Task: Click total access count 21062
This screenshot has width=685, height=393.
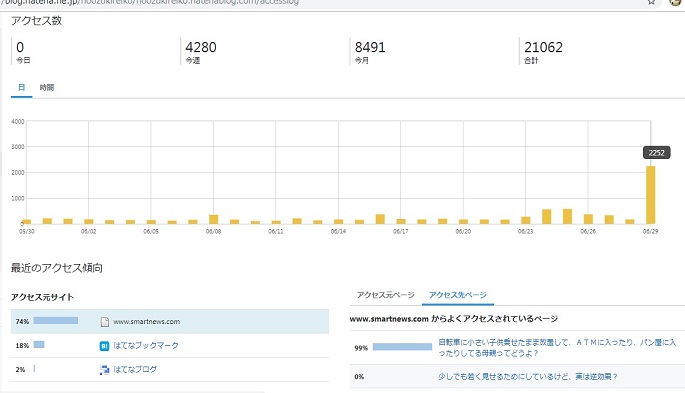Action: [543, 47]
